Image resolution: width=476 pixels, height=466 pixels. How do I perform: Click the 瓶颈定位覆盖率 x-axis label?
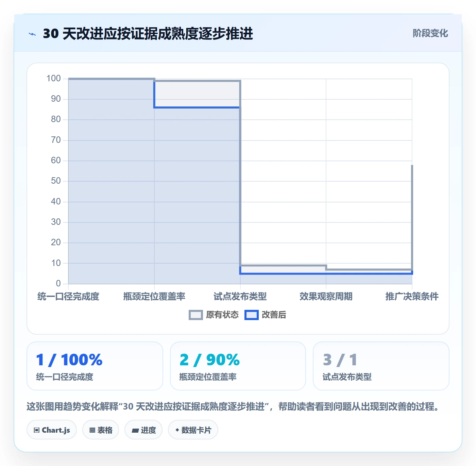[x=154, y=297]
